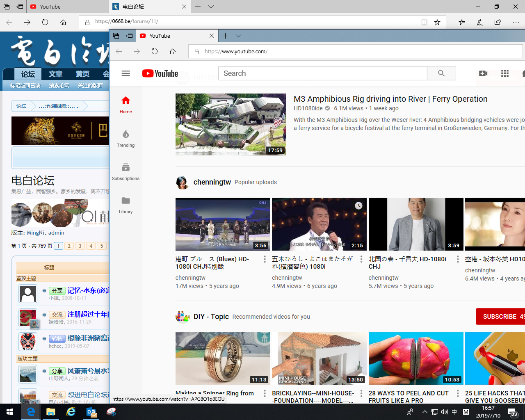The height and width of the screenshot is (420, 525).
Task: Refresh the YouTube page in front window
Action: pos(155,51)
